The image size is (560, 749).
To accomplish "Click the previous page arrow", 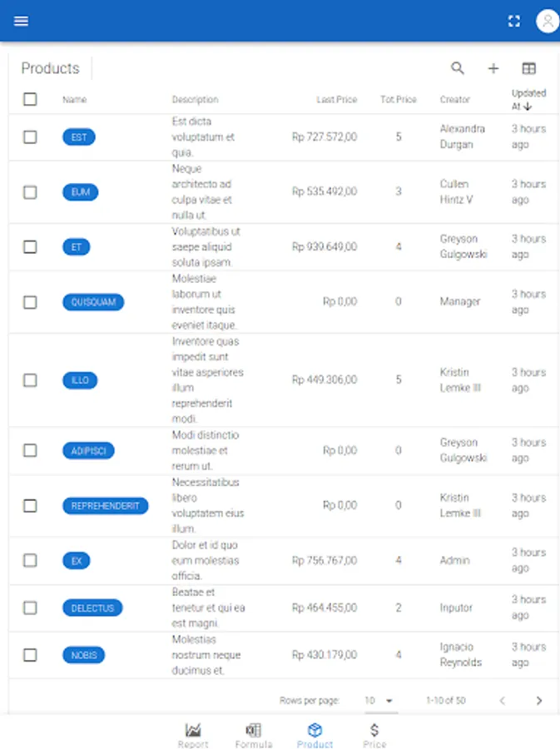I will (502, 701).
